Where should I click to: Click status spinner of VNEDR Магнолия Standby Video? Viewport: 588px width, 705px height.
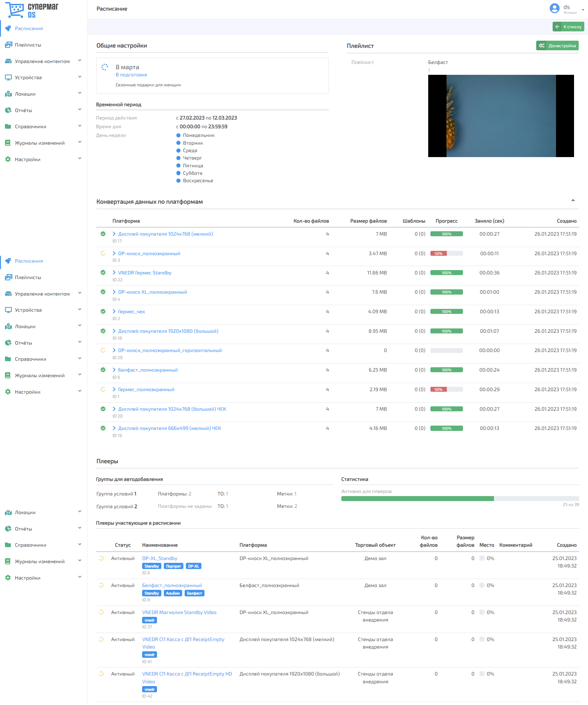[101, 612]
